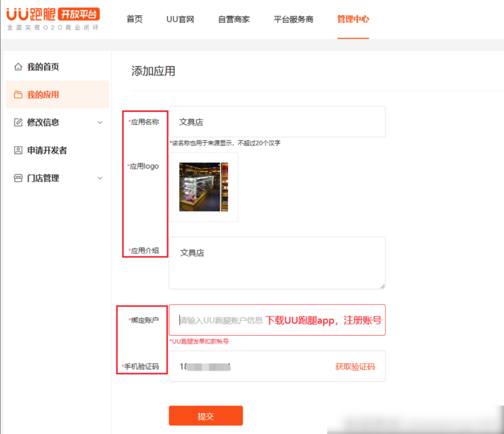Screen dimensions: 504x434
Task: Collapse the chevron next to 修改信息
Action: (100, 123)
